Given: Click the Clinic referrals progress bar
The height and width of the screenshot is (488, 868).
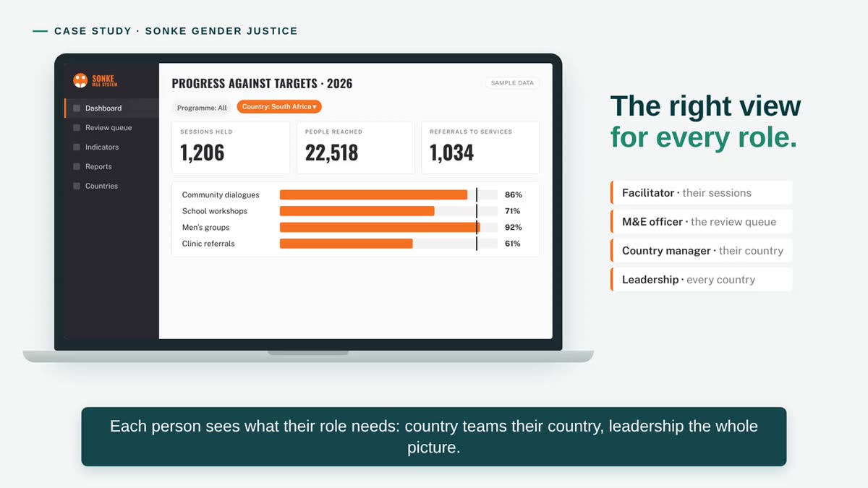Looking at the screenshot, I should 388,244.
